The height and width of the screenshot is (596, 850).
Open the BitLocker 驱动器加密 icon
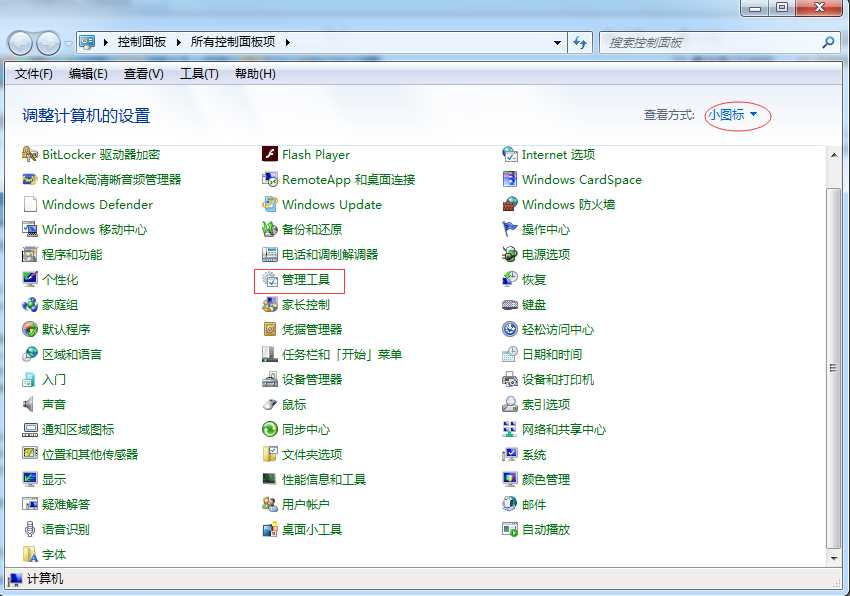tap(30, 155)
